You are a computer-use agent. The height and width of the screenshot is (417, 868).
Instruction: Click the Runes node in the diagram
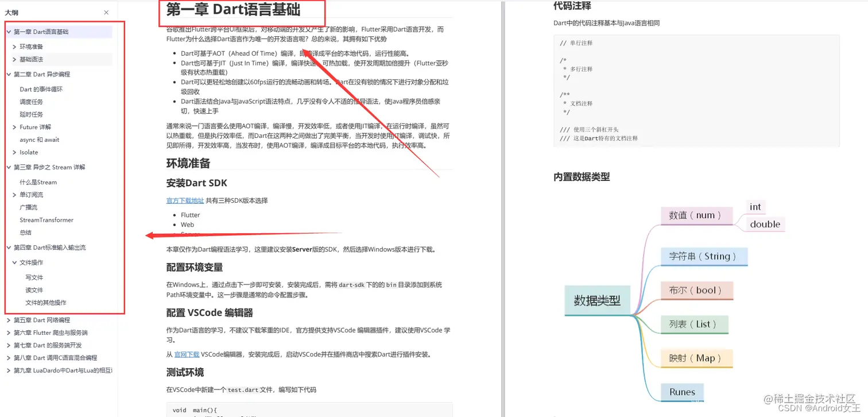(681, 392)
